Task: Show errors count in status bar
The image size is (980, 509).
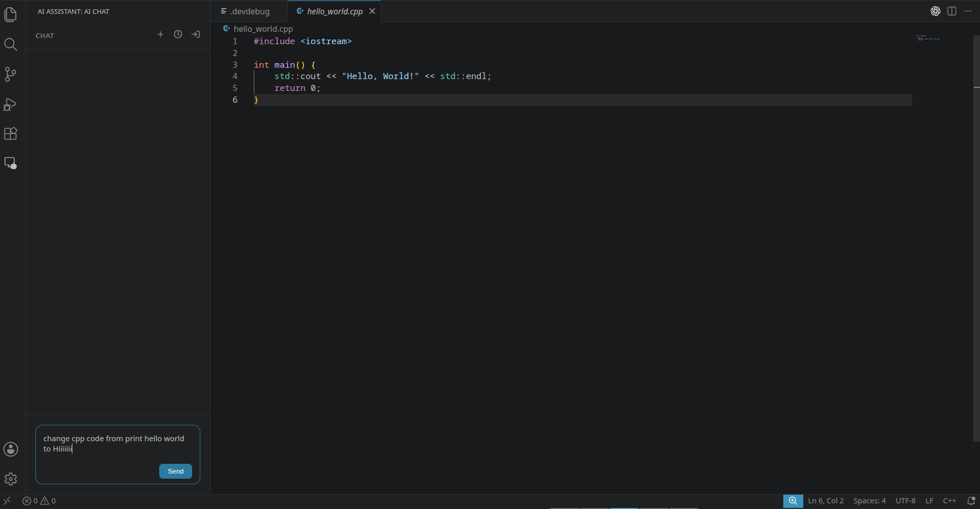Action: [x=30, y=501]
